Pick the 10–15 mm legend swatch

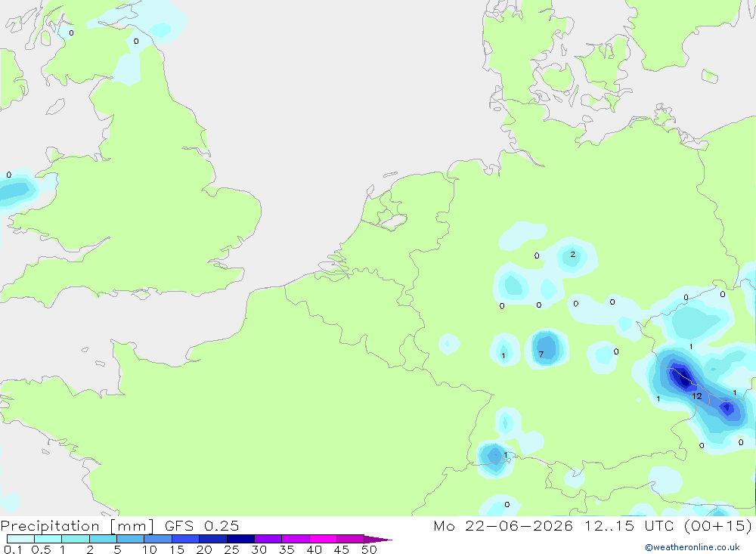[x=158, y=539]
